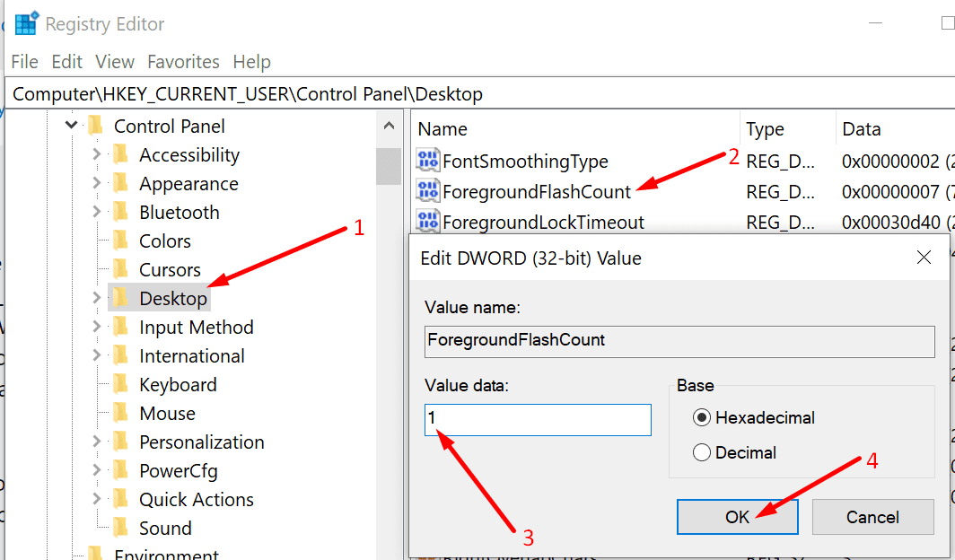Click the PowerCfg folder icon
Image resolution: width=955 pixels, height=560 pixels.
tap(120, 470)
